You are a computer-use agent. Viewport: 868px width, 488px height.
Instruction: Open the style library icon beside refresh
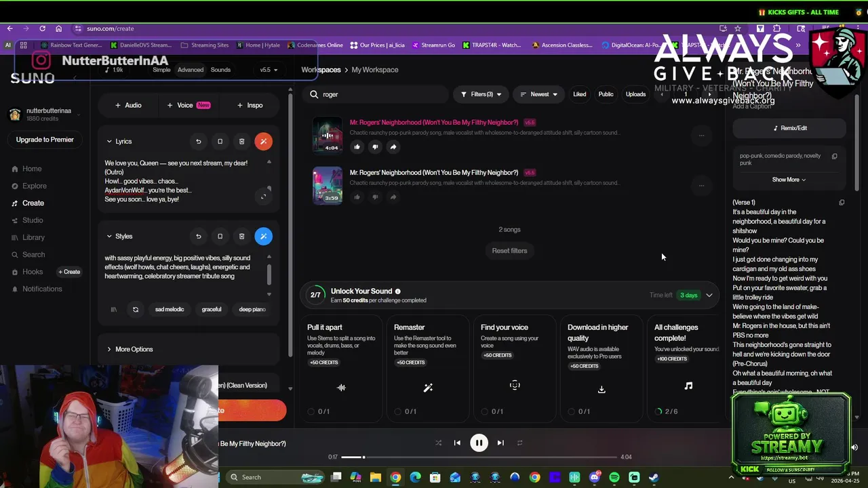114,309
